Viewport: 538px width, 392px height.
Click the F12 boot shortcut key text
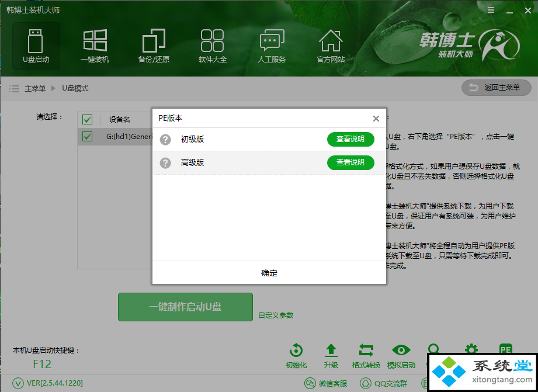(42, 364)
